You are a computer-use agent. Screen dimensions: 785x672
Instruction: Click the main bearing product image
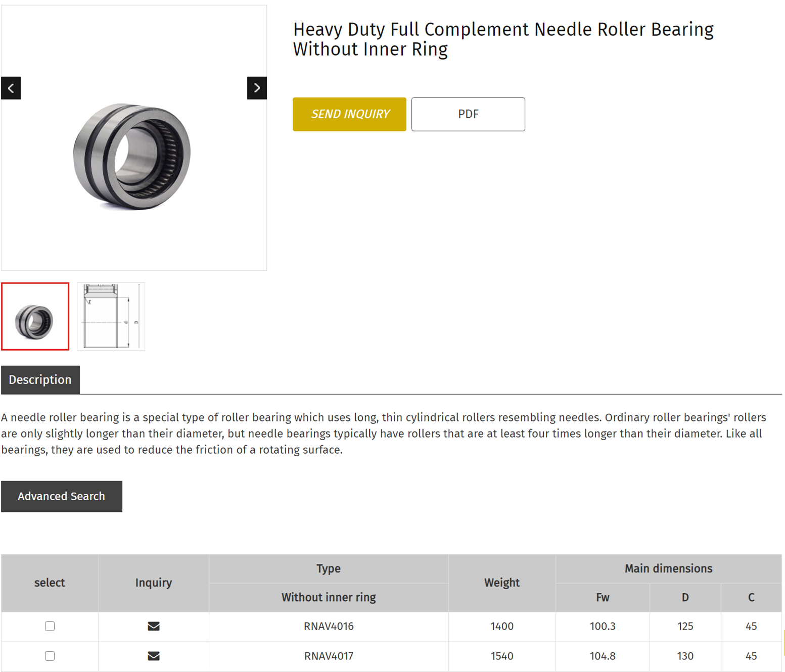[x=132, y=156]
